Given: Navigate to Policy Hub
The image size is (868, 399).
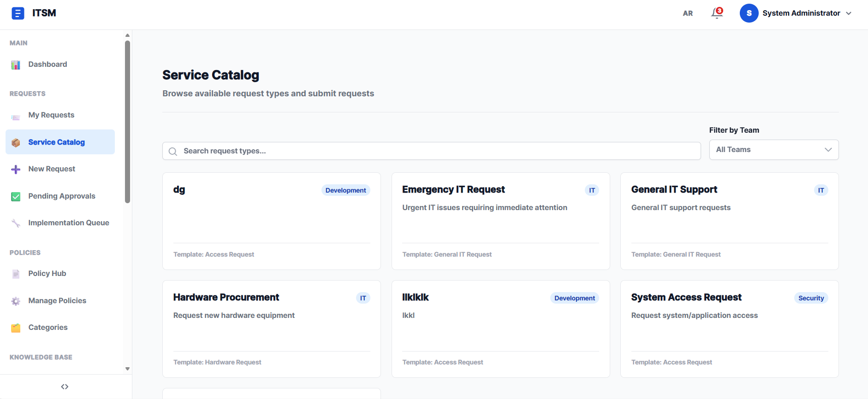Looking at the screenshot, I should (47, 273).
